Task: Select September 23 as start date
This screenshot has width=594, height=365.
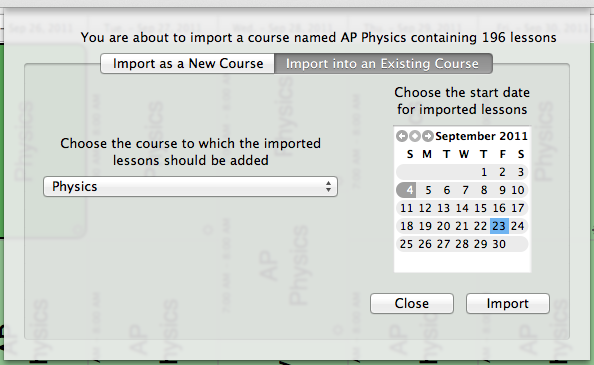Action: tap(499, 226)
